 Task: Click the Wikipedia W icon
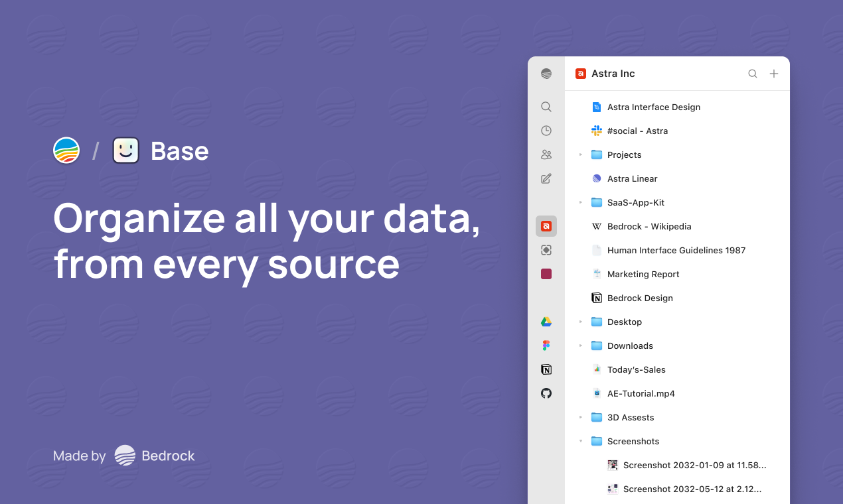597,226
